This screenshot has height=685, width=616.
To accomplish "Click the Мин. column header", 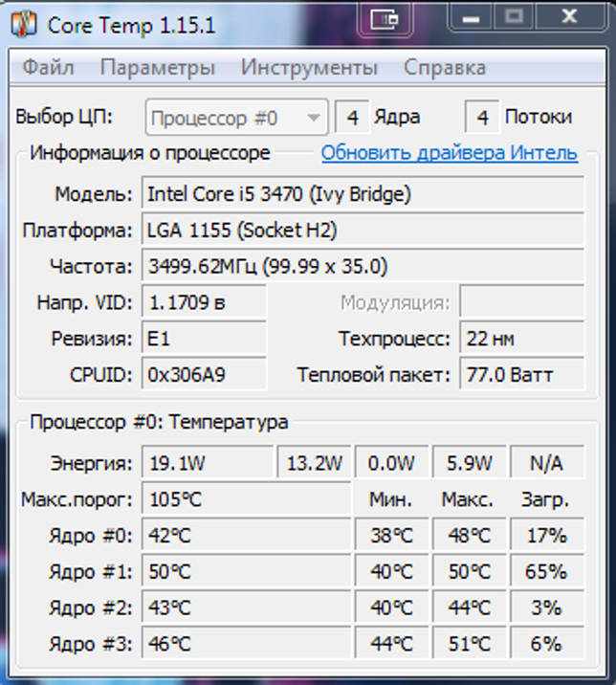I will (x=390, y=498).
